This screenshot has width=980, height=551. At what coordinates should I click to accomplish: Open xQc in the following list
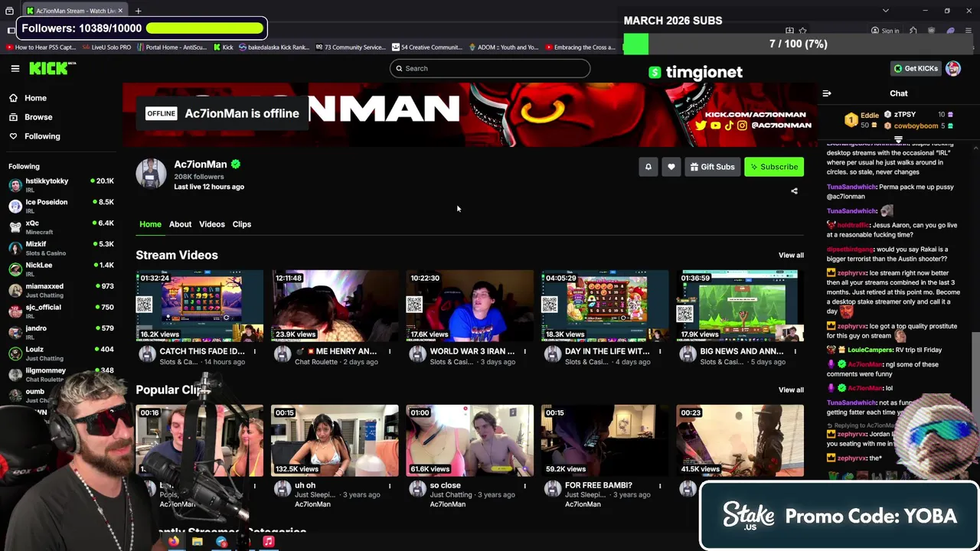61,227
